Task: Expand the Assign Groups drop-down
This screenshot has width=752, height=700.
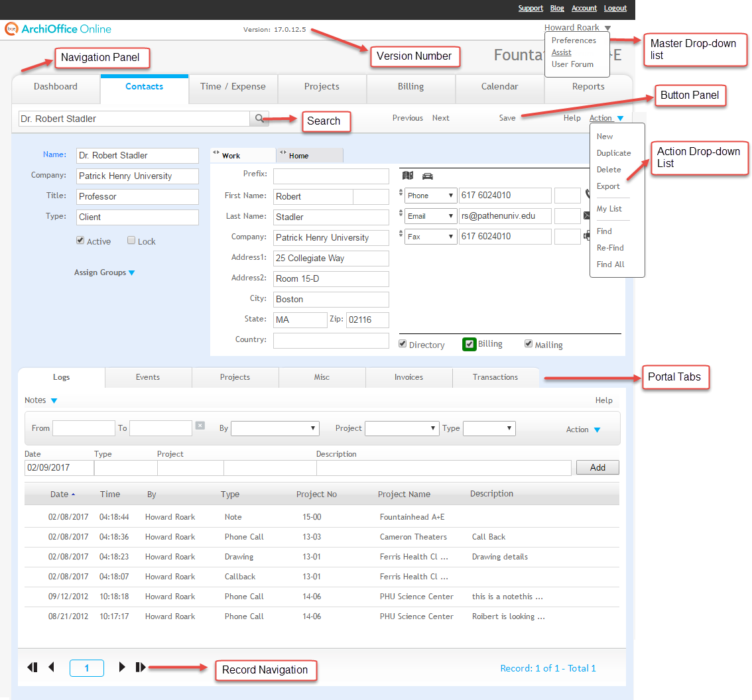Action: tap(104, 272)
